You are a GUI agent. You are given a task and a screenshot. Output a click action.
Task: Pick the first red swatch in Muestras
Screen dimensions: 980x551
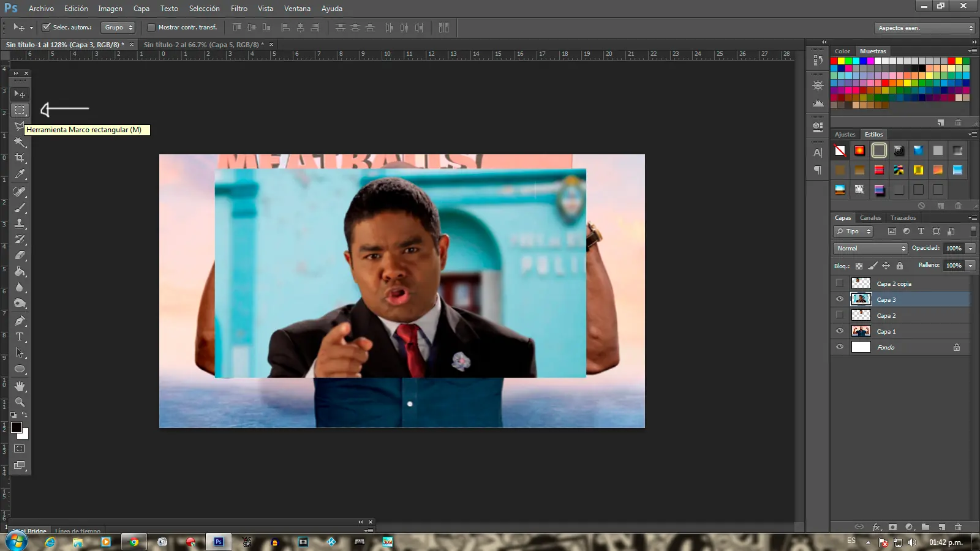tap(834, 61)
